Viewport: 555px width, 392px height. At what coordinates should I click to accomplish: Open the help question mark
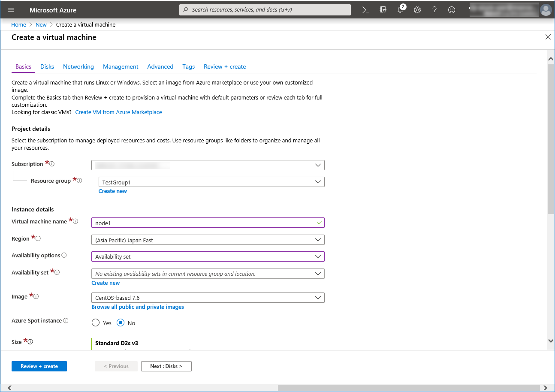click(x=434, y=10)
